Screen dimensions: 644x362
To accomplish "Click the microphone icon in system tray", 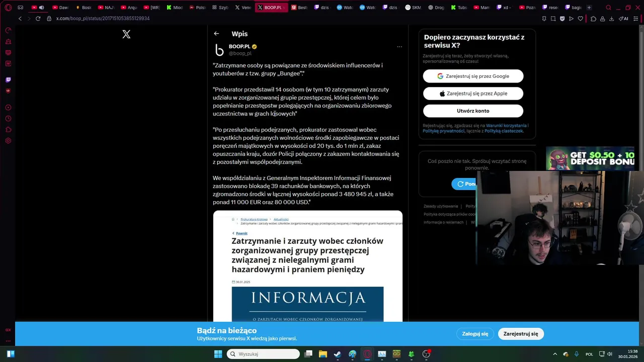I will [x=577, y=354].
